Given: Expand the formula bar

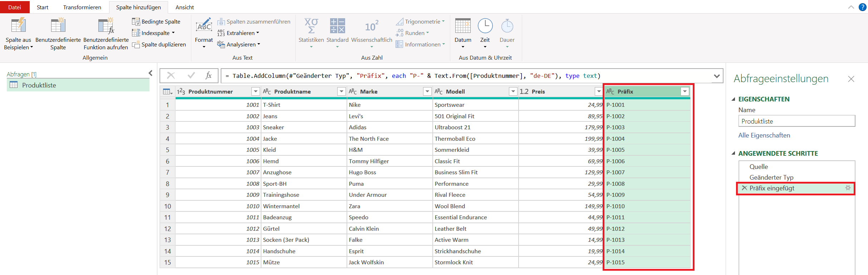Looking at the screenshot, I should 716,76.
